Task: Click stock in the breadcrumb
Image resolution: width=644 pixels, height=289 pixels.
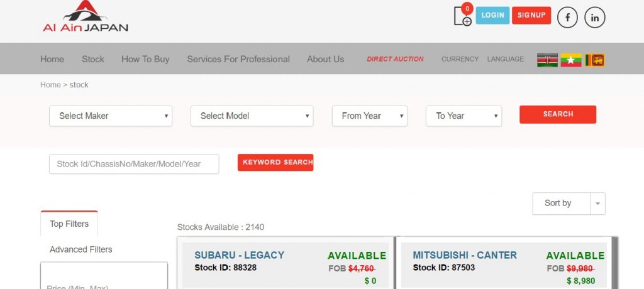Action: click(79, 85)
